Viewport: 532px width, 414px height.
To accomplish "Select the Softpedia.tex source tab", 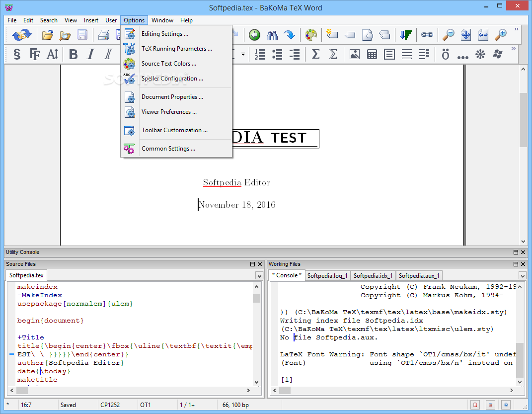I will click(26, 275).
